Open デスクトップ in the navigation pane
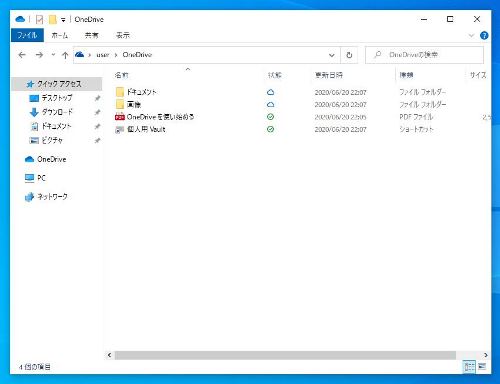 point(56,98)
